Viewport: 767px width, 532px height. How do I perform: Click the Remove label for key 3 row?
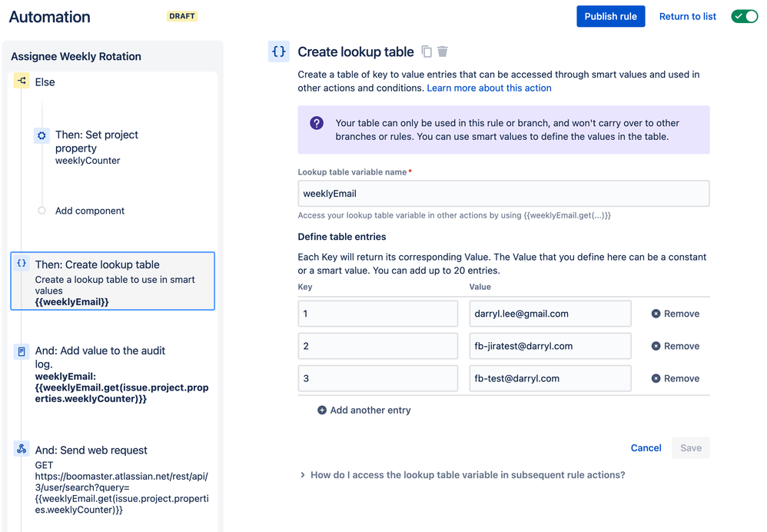coord(682,378)
